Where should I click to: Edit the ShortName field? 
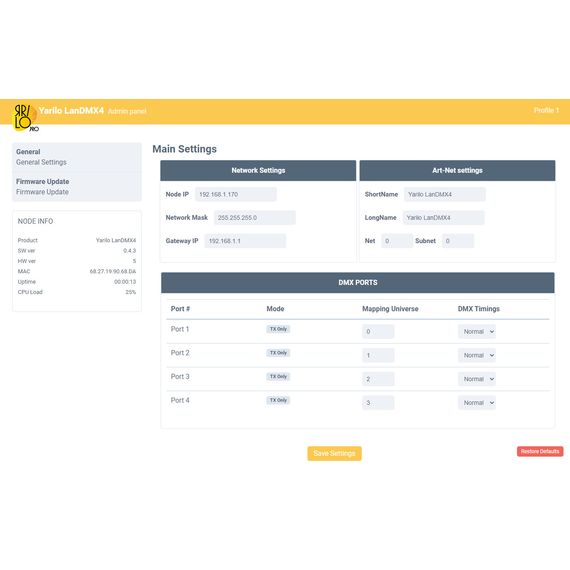pos(444,194)
